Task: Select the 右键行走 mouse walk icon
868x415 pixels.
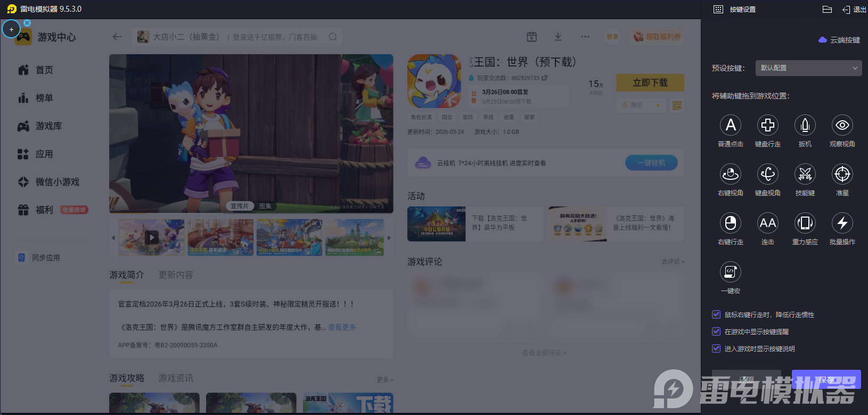Action: tap(731, 223)
